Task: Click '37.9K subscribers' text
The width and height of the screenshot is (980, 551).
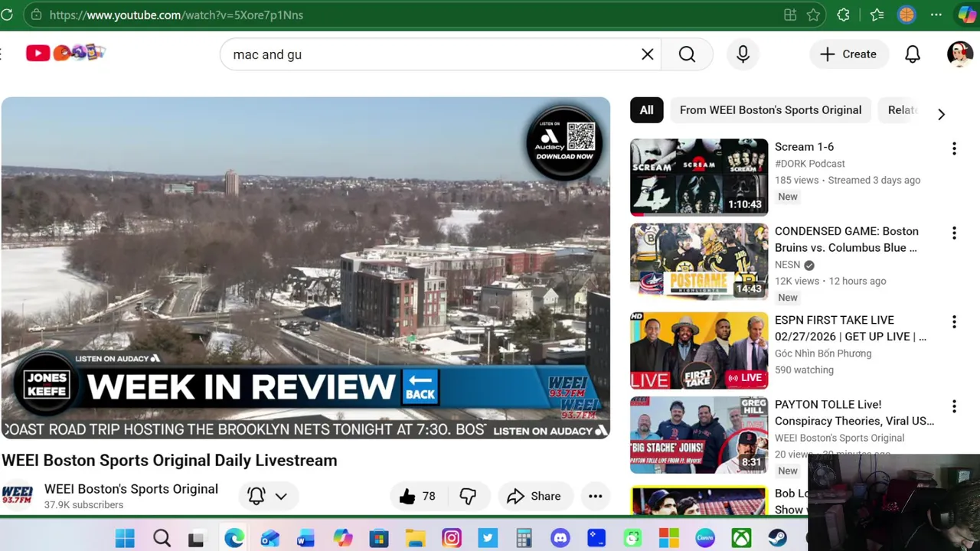Action: coord(83,505)
